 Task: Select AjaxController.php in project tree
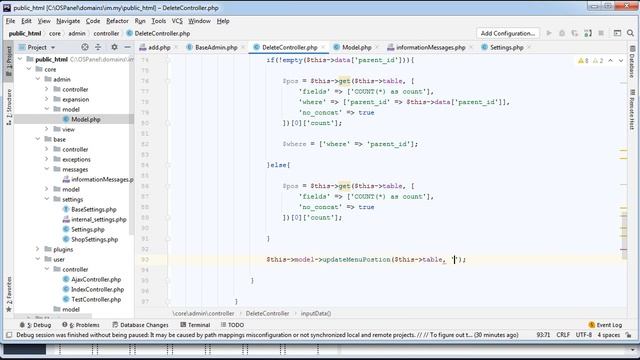96,279
